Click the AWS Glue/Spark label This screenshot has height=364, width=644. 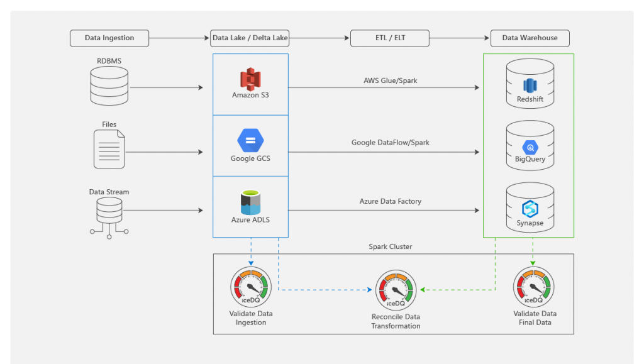[x=390, y=80]
